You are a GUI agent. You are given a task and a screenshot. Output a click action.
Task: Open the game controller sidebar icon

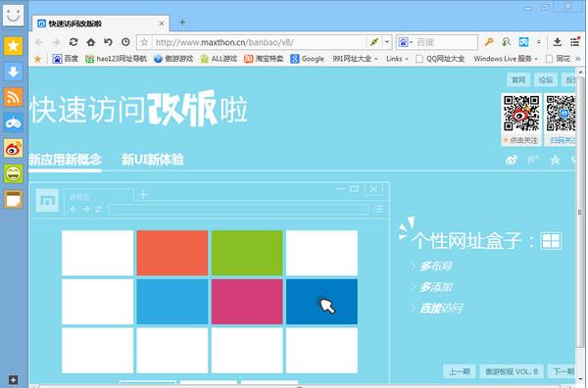click(13, 122)
